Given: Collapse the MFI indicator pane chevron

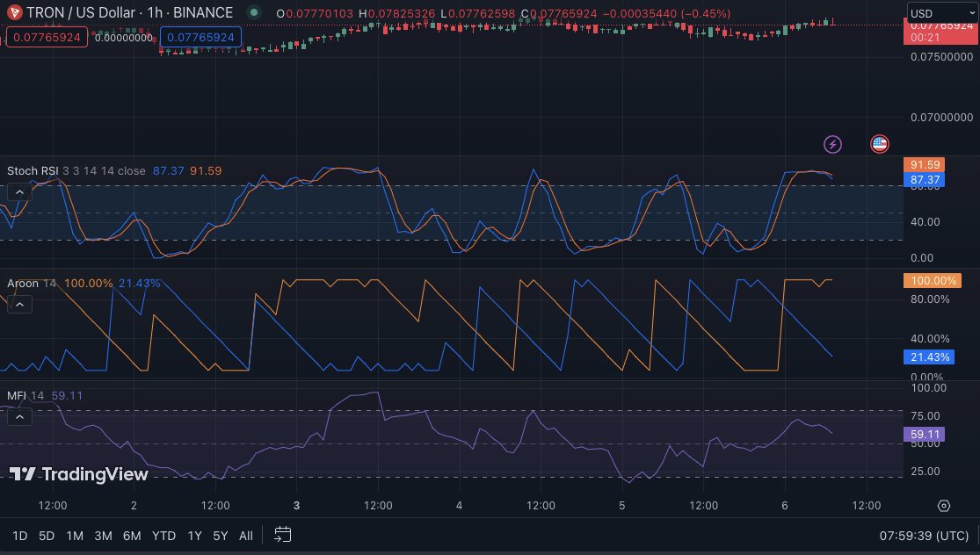Looking at the screenshot, I should [19, 416].
